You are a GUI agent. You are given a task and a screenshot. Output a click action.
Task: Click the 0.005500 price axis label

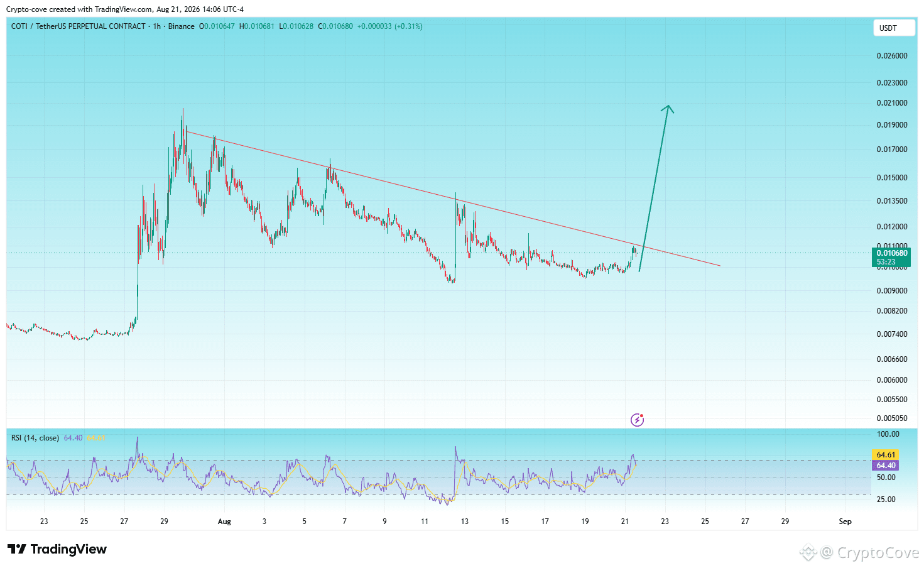892,400
